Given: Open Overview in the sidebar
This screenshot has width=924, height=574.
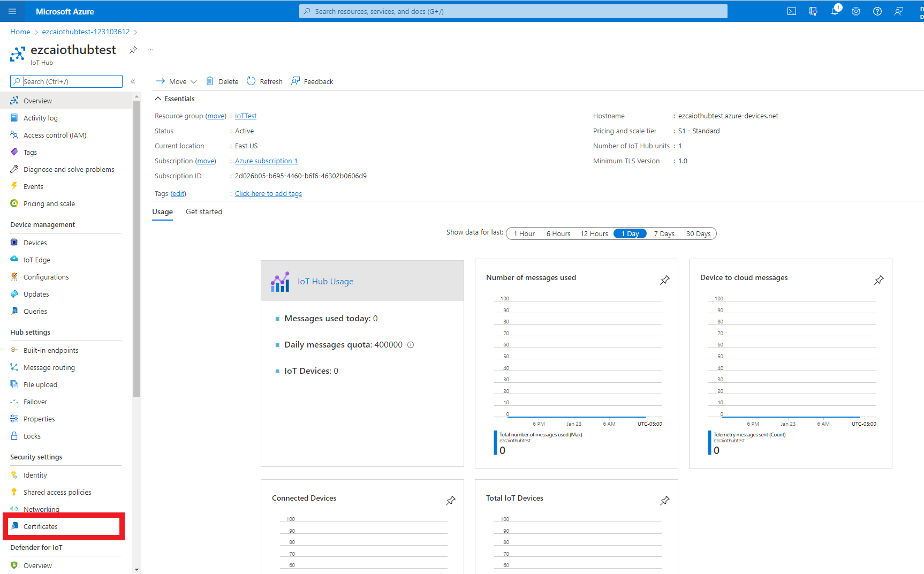Looking at the screenshot, I should point(37,101).
